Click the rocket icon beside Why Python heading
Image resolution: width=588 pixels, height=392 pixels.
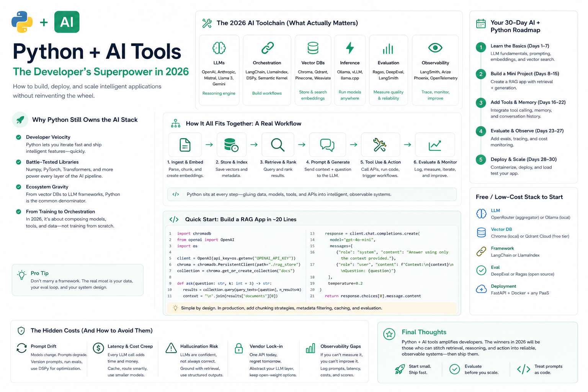20,120
